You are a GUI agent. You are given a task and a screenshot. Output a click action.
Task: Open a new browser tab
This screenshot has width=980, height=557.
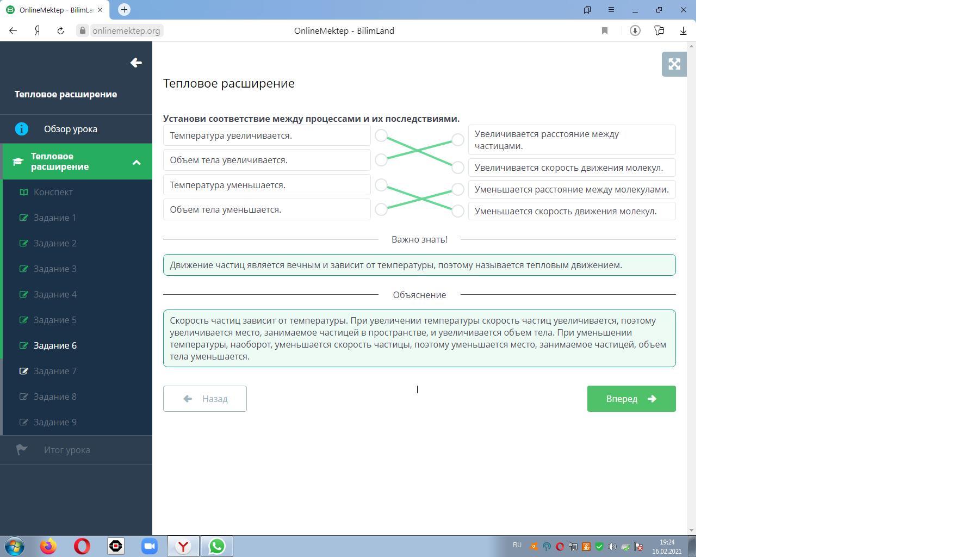click(124, 9)
